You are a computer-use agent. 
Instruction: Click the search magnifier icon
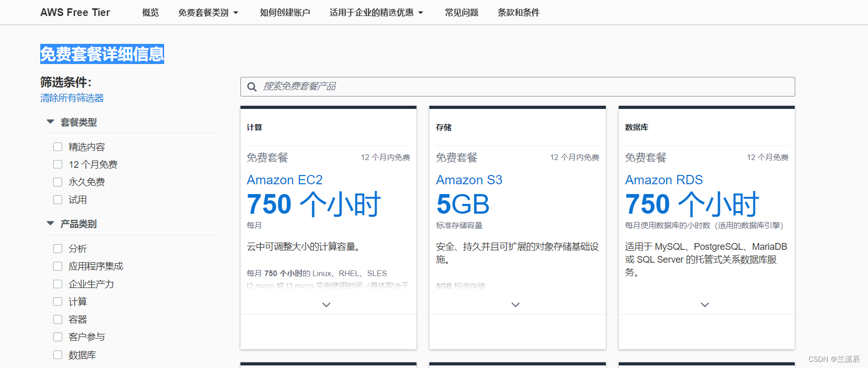click(x=252, y=87)
